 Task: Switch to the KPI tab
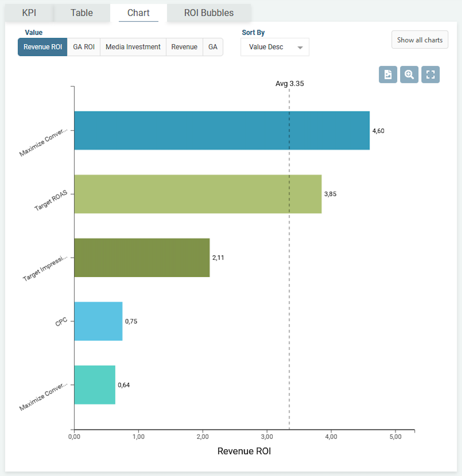click(29, 13)
